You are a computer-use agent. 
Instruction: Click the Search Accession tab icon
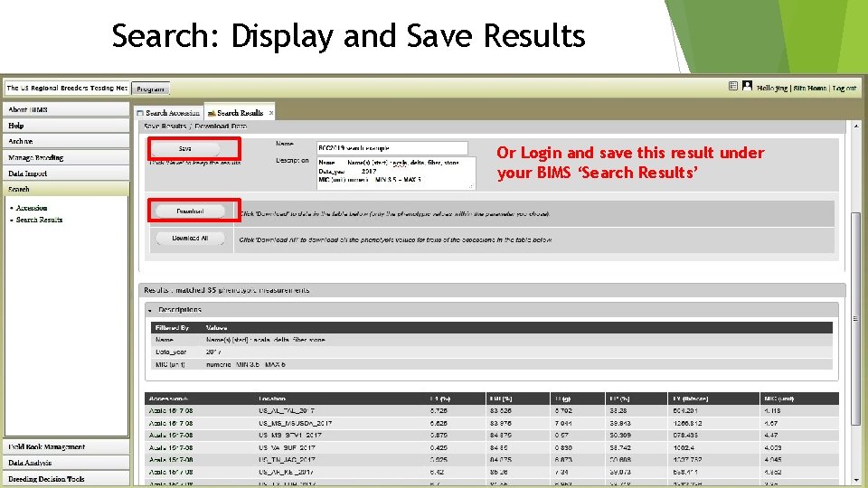140,113
